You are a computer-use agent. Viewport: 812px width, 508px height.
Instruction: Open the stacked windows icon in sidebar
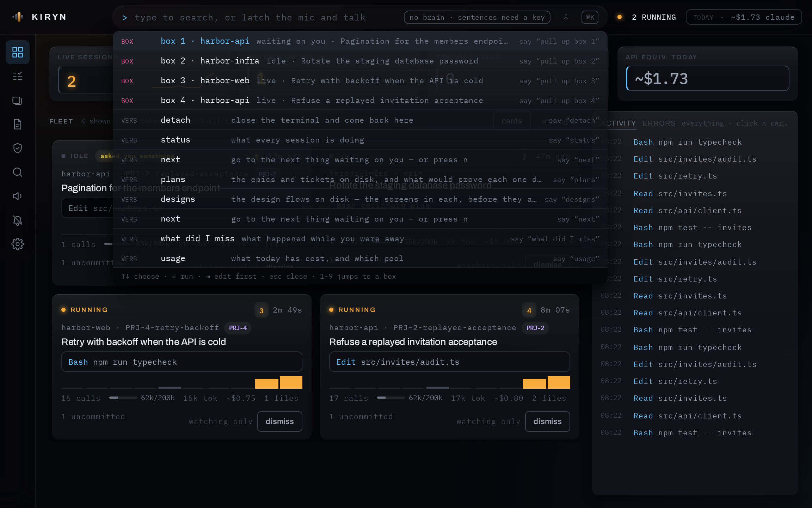pyautogui.click(x=18, y=101)
